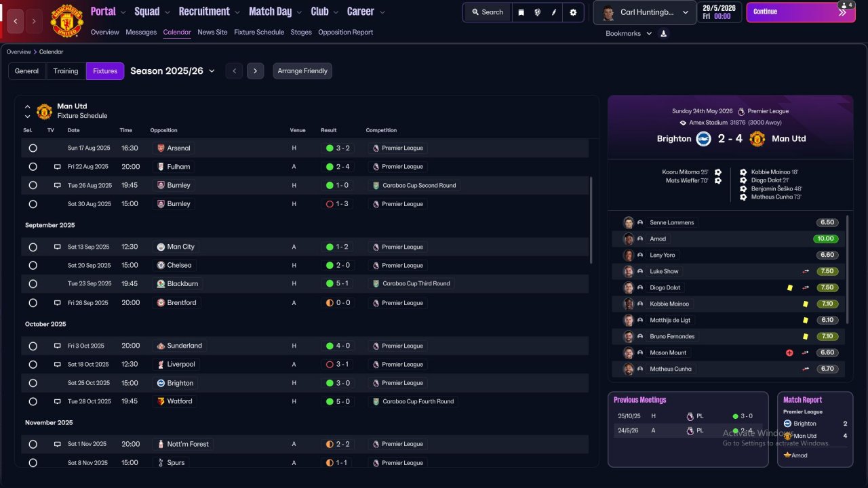Open the Match Day dropdown menu
Screen dimensions: 868x488
[275, 12]
